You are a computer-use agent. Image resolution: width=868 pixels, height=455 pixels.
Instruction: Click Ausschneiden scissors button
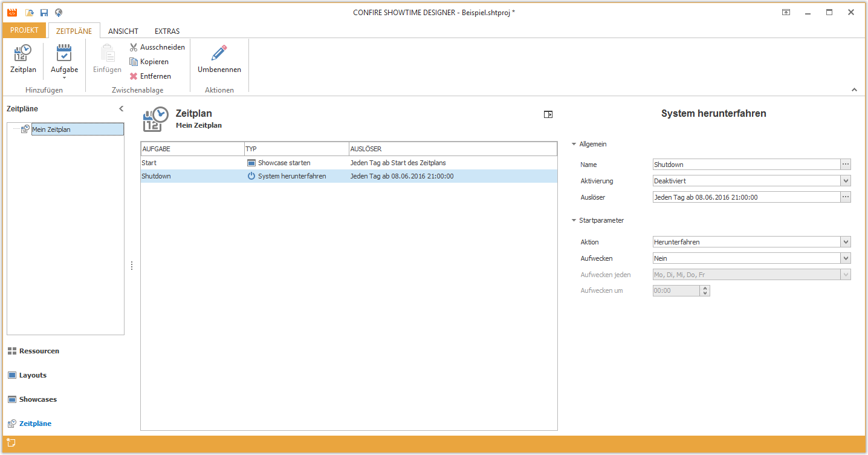[158, 47]
